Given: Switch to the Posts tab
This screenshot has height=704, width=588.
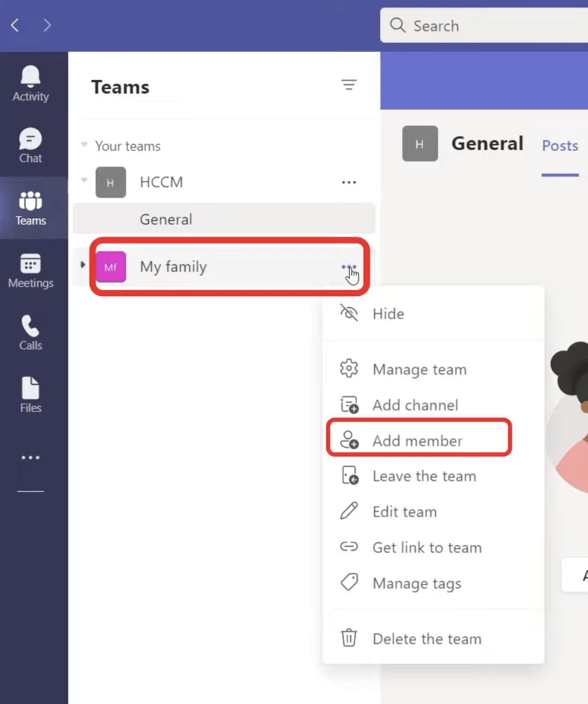Looking at the screenshot, I should (560, 146).
